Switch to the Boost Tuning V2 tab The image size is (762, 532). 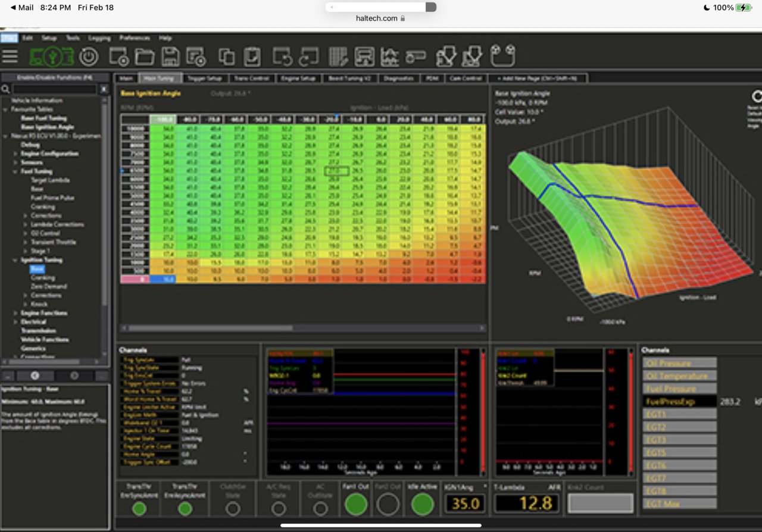click(349, 78)
